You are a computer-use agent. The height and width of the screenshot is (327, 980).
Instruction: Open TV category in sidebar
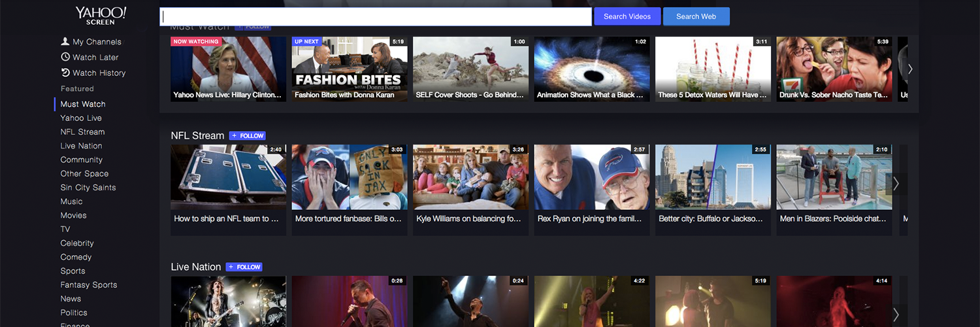coord(65,229)
